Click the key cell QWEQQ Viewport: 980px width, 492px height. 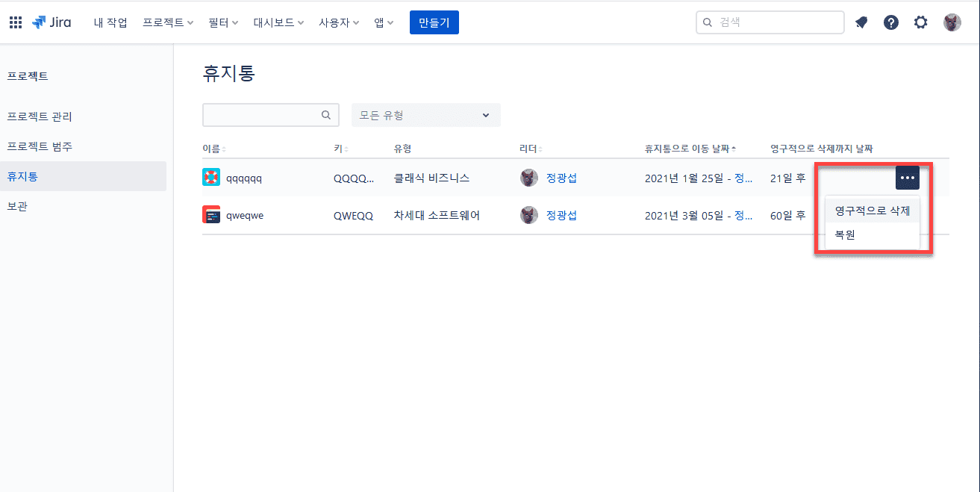coord(353,216)
